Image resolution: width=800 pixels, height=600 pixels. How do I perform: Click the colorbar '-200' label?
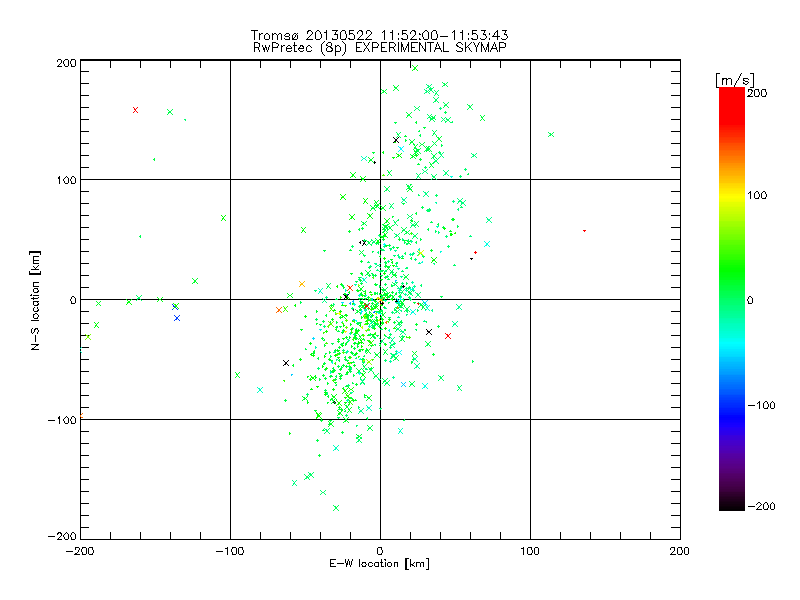click(x=761, y=506)
